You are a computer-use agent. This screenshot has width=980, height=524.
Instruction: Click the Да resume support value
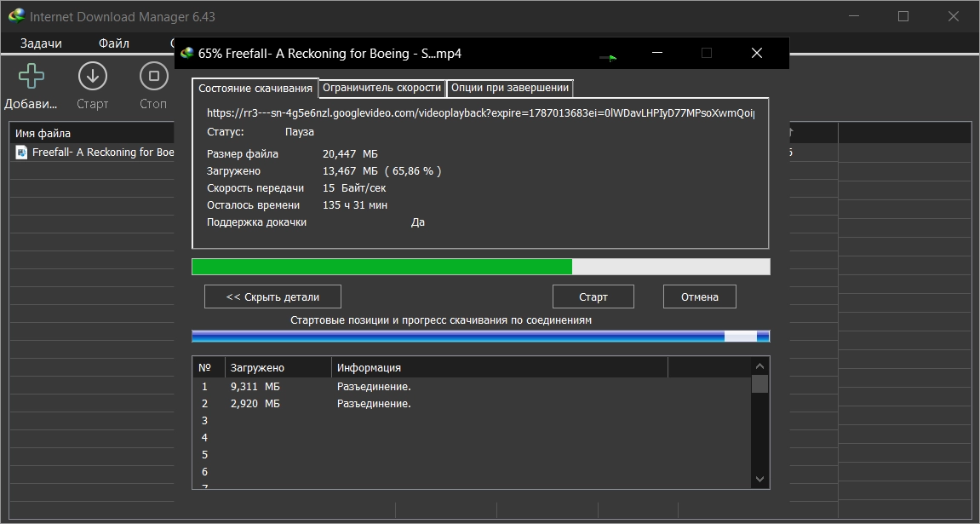[418, 222]
